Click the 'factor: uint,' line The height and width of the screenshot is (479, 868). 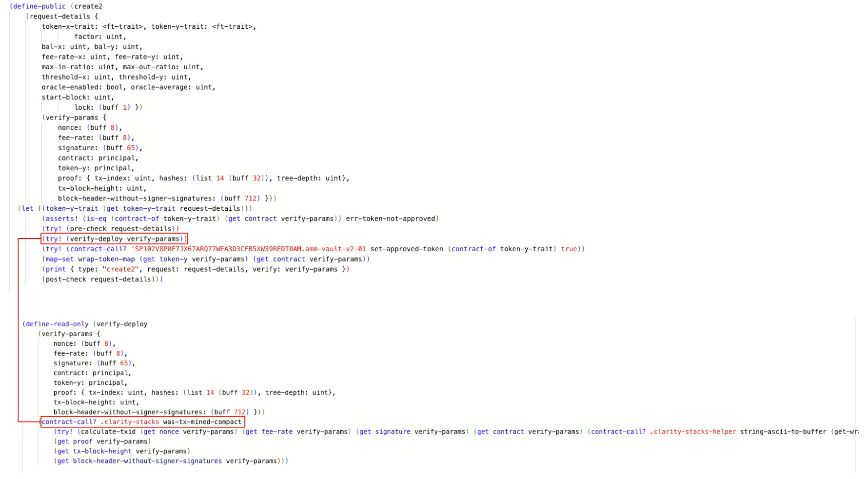(100, 37)
